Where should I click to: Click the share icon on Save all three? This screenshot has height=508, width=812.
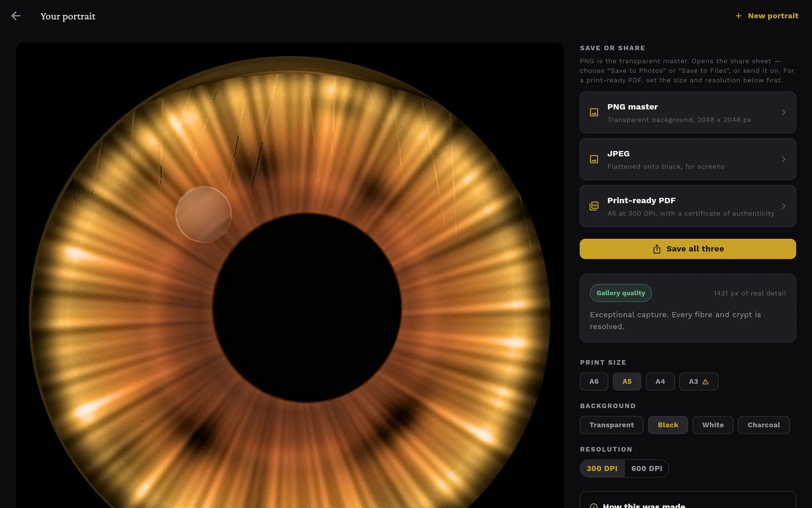click(656, 249)
